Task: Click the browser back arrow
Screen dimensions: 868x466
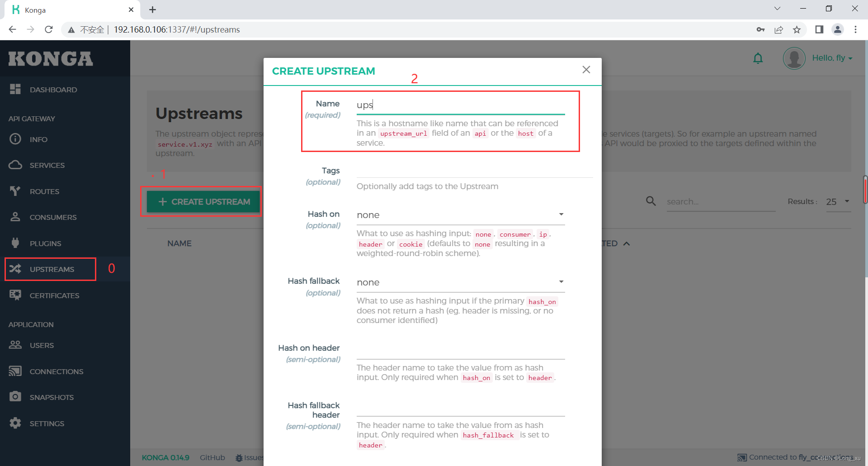Action: [12, 29]
